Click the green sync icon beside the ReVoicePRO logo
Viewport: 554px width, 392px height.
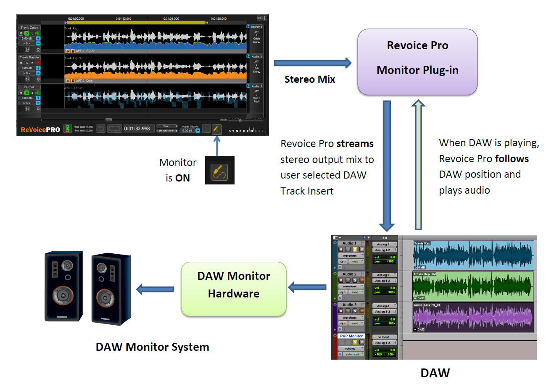click(x=67, y=129)
